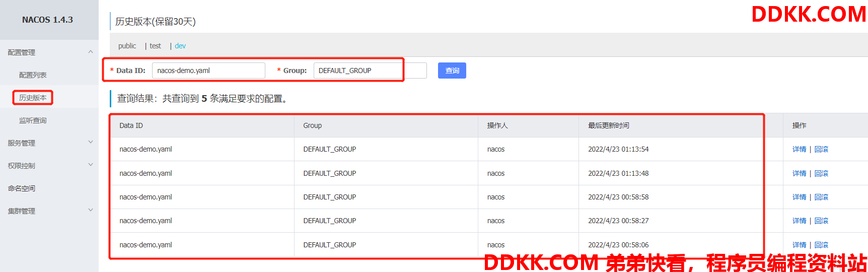868x272 pixels.
Task: Open 详情 for the 00:58:58 row
Action: tap(799, 197)
